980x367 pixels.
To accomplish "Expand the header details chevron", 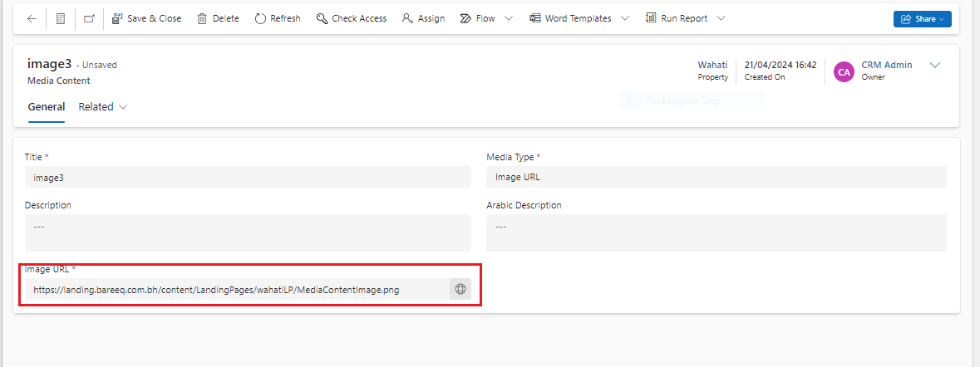I will pos(934,66).
